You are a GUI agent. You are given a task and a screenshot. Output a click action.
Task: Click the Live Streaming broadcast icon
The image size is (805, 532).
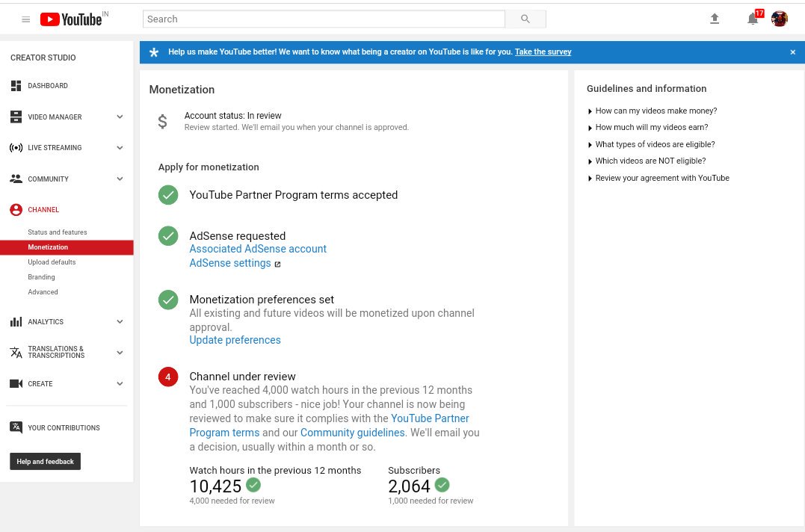16,148
